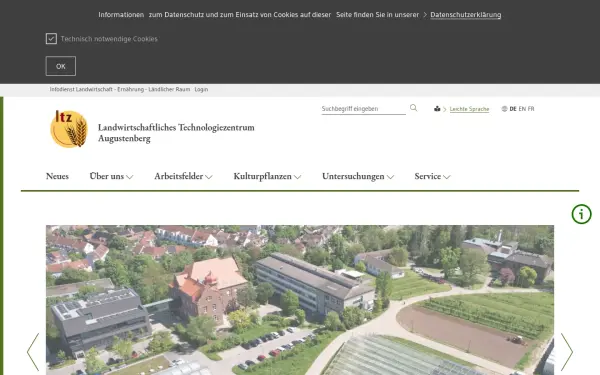The width and height of the screenshot is (600, 375).
Task: Click the Login link
Action: 201,90
